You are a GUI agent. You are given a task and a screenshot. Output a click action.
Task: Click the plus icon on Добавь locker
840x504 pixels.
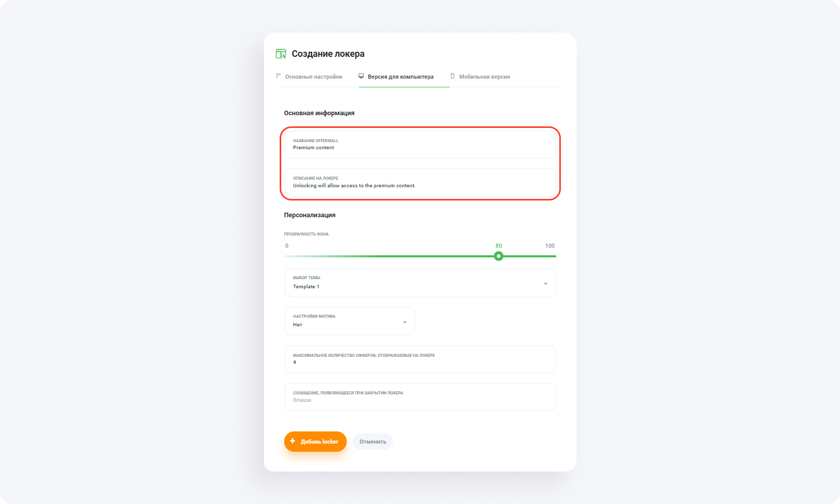[292, 441]
